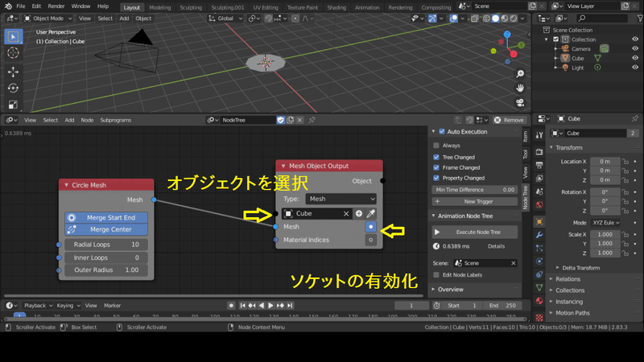Jump to timeline end button
644x362 pixels.
point(290,306)
